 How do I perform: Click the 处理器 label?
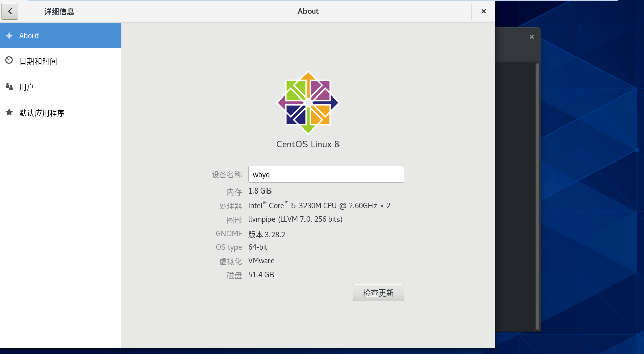pyautogui.click(x=231, y=206)
